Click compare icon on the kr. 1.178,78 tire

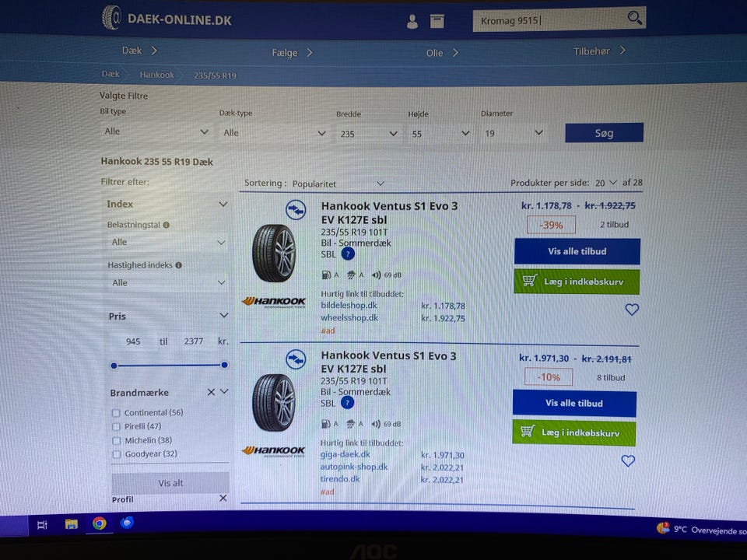pos(296,209)
